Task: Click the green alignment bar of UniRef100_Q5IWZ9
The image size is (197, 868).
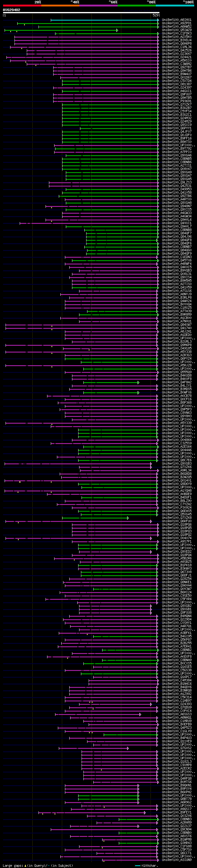Action: coord(61,30)
